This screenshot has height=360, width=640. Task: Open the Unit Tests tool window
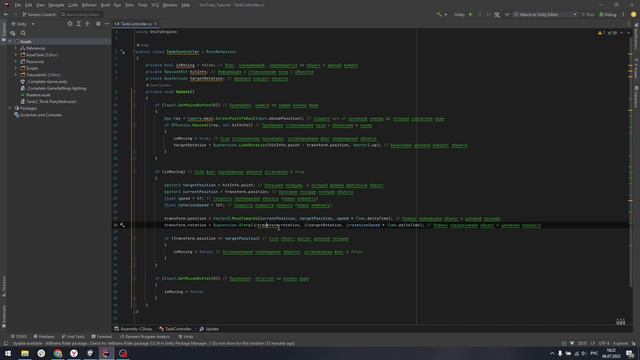coord(73,337)
